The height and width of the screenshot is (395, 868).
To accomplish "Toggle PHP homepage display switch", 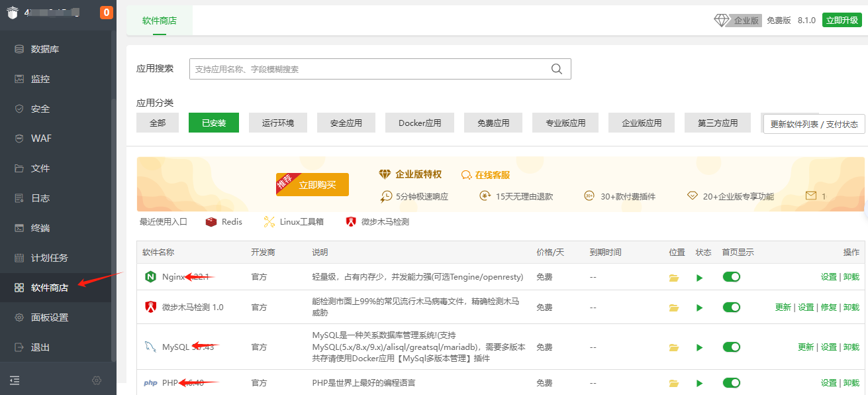I will tap(731, 383).
